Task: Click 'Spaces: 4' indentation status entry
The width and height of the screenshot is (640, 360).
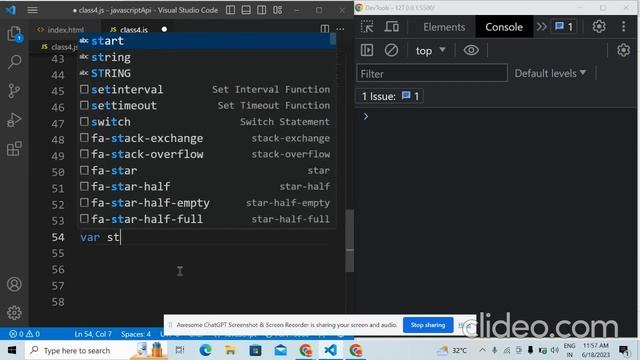Action: point(136,334)
